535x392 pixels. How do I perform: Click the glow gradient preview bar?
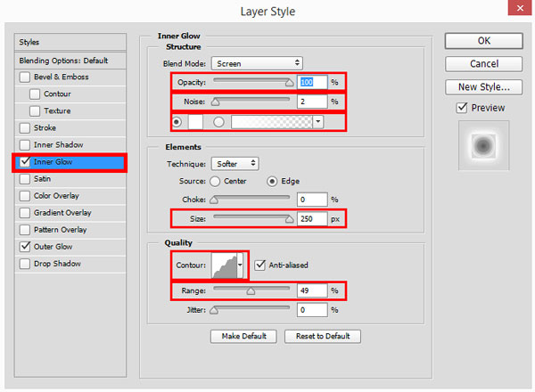click(272, 122)
